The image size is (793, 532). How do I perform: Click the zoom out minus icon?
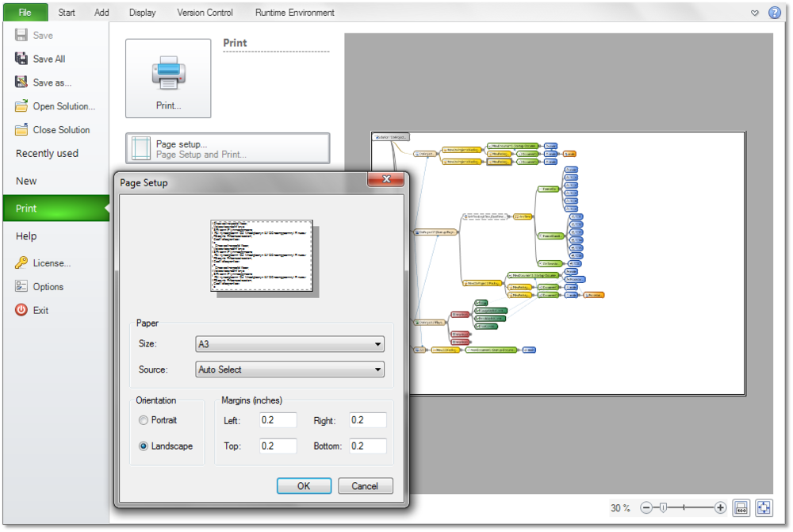point(646,507)
